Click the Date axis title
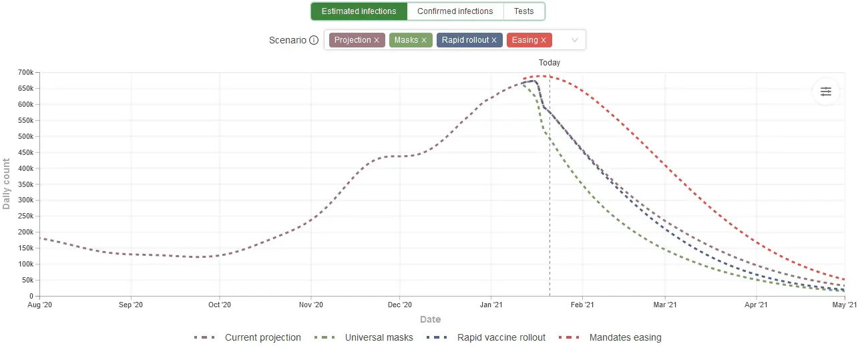The width and height of the screenshot is (868, 350). 430,319
